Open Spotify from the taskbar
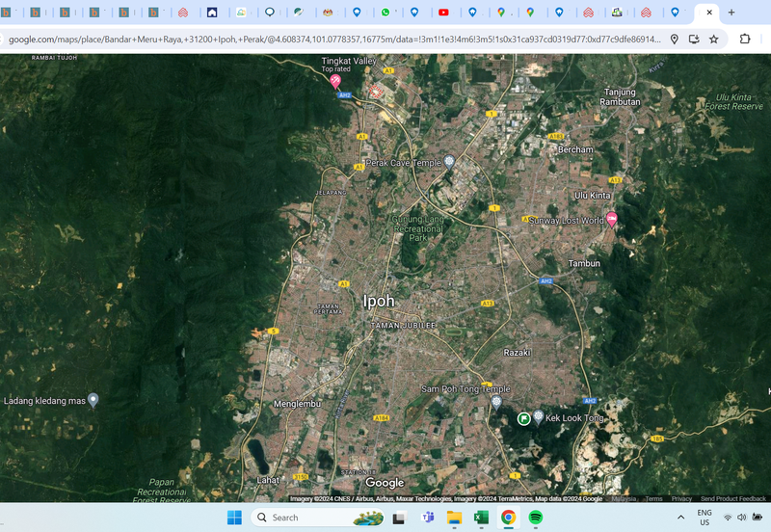This screenshot has height=532, width=771. (536, 518)
